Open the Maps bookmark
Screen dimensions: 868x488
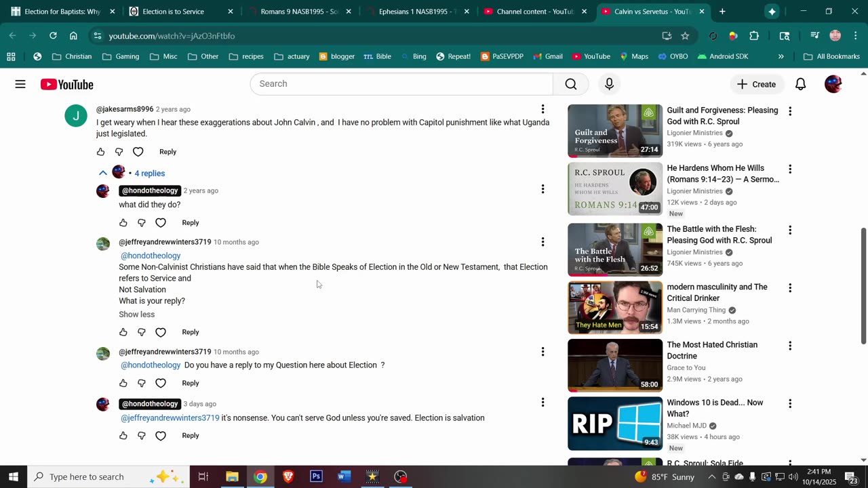click(x=634, y=56)
